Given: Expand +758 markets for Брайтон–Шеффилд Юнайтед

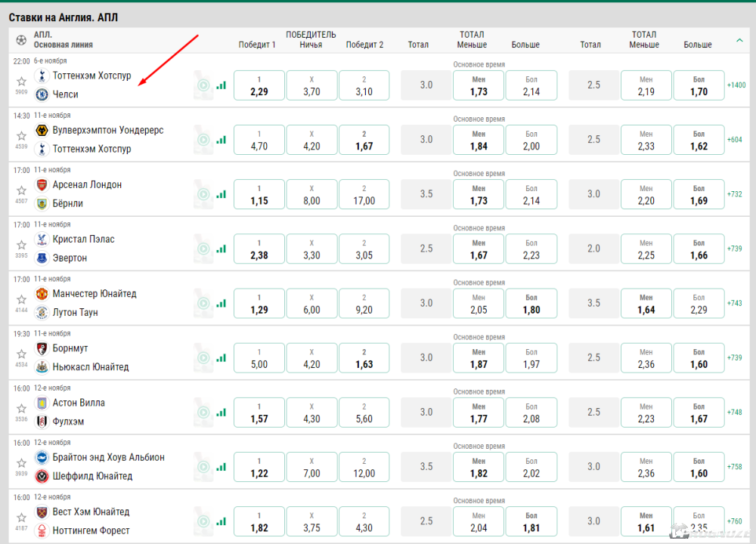Looking at the screenshot, I should (735, 466).
